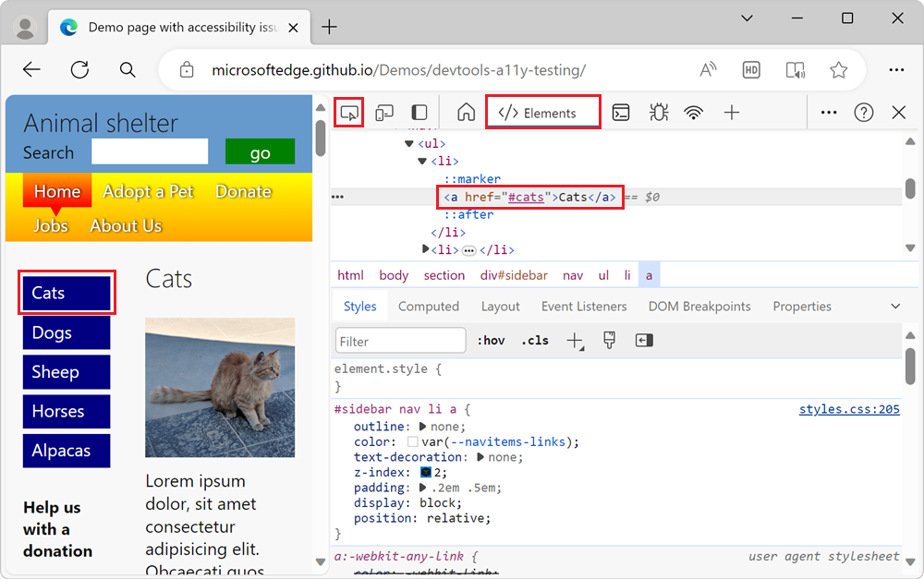Toggle the .cls class editor
This screenshot has height=579, width=924.
(534, 340)
